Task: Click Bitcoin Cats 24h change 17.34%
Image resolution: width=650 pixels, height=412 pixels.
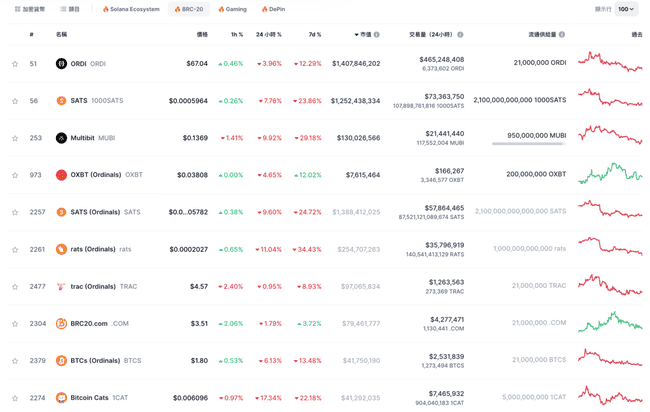Action: point(268,398)
